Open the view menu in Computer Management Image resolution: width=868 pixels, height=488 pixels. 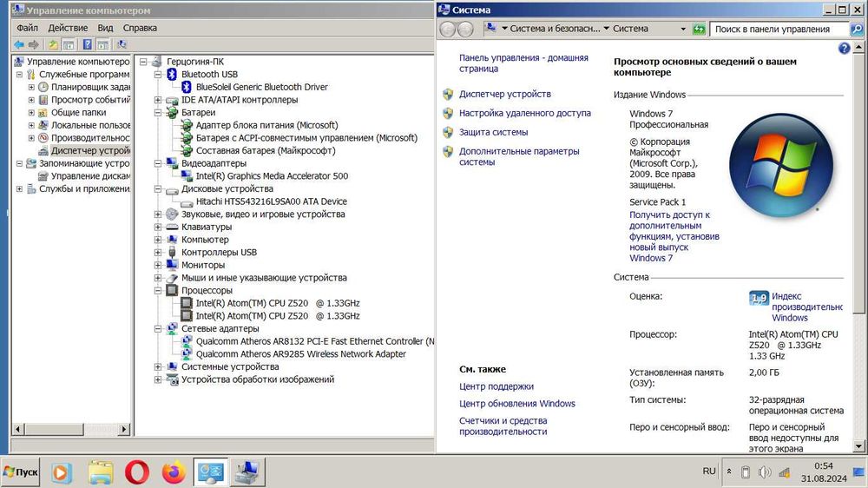click(x=105, y=28)
